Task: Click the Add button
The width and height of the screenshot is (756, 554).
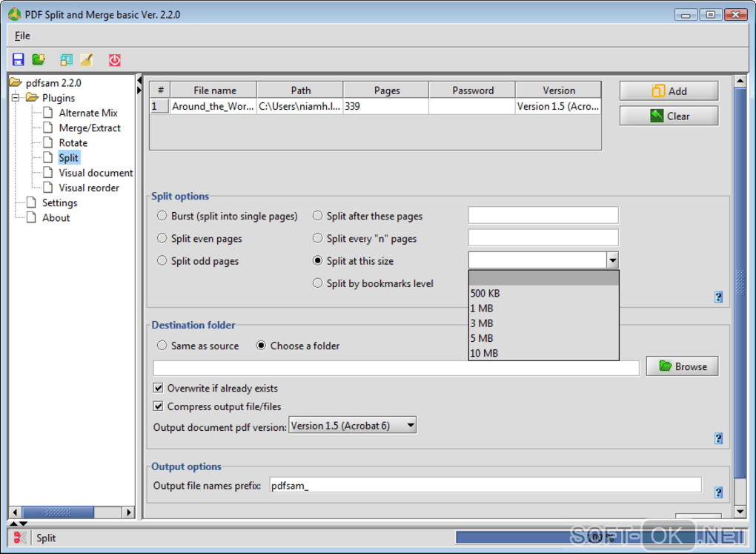Action: (669, 90)
